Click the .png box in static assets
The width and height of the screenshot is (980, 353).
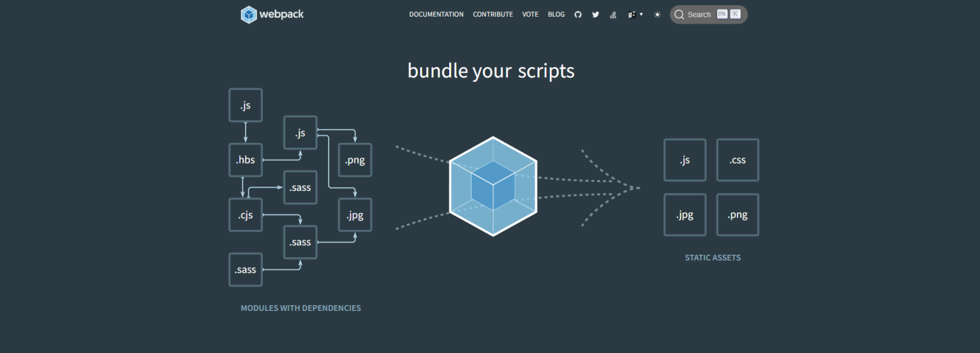(x=738, y=215)
